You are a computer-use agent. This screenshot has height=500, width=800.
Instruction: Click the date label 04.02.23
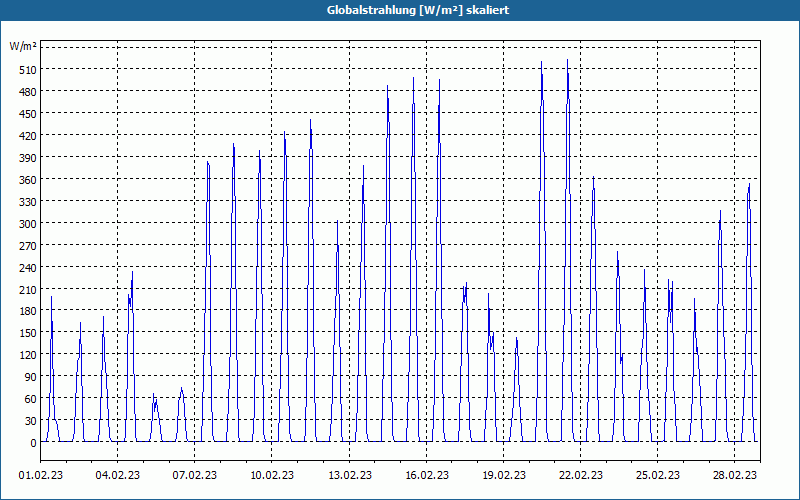[117, 475]
